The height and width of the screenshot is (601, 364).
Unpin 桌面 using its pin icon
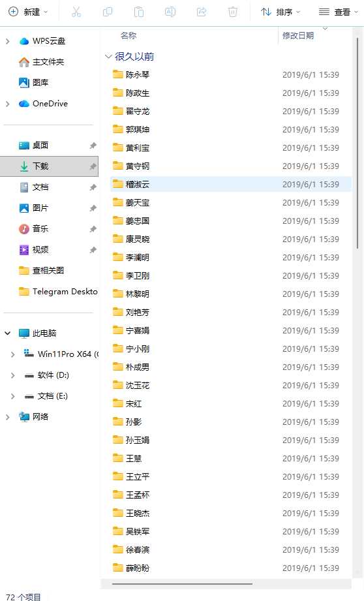(x=93, y=146)
